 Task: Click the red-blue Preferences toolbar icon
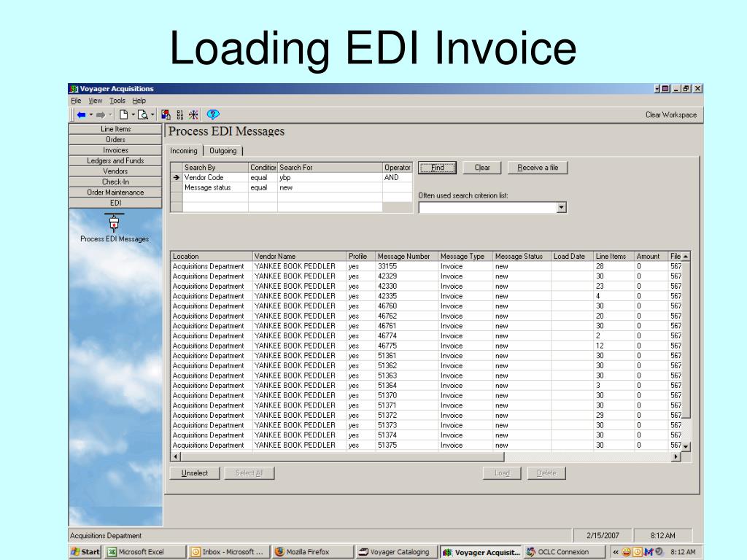(x=166, y=114)
